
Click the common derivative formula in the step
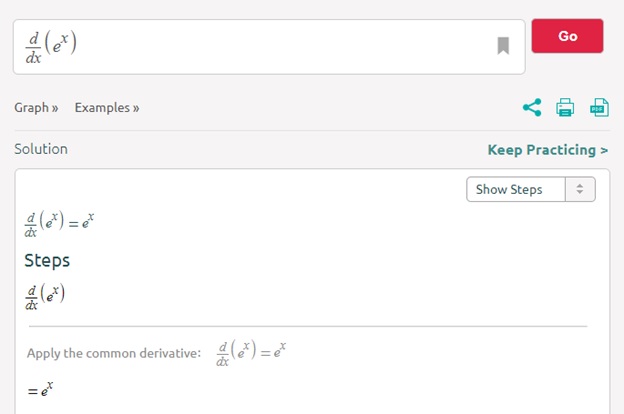[x=251, y=352]
